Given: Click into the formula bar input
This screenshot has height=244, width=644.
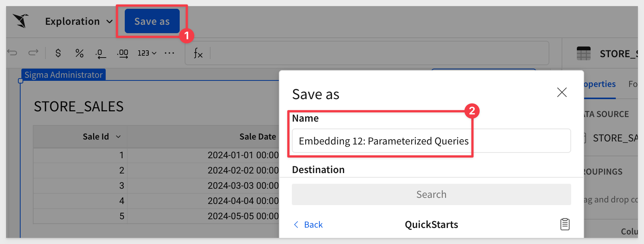Looking at the screenshot, I should click(379, 53).
